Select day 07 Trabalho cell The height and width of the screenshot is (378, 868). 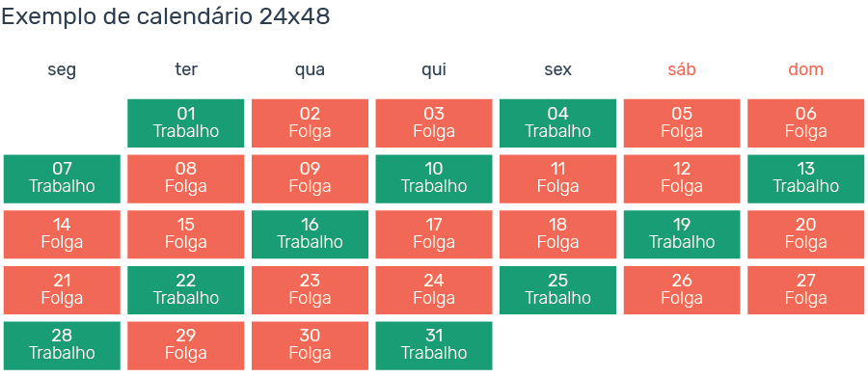[62, 178]
